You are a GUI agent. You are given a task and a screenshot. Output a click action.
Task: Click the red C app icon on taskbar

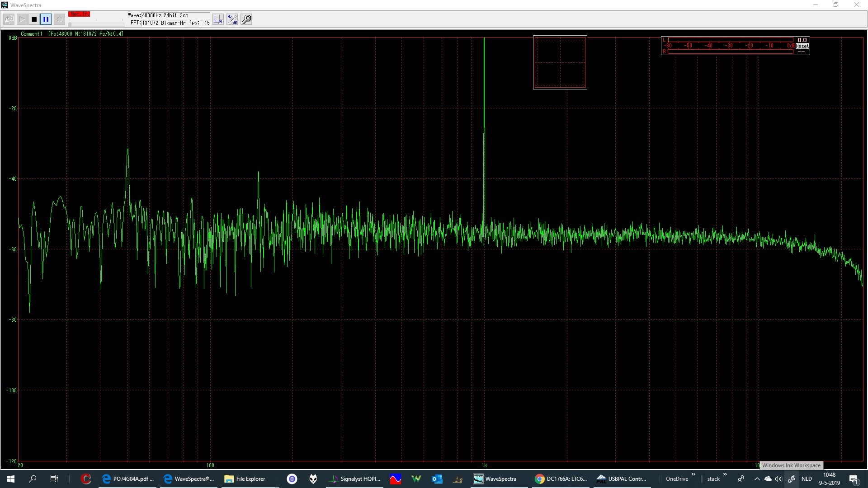click(86, 479)
